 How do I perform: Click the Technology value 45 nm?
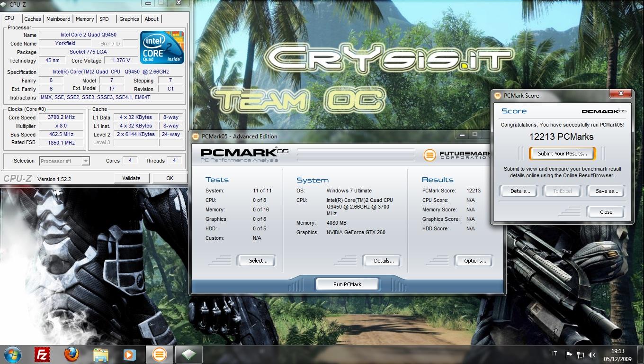[52, 61]
